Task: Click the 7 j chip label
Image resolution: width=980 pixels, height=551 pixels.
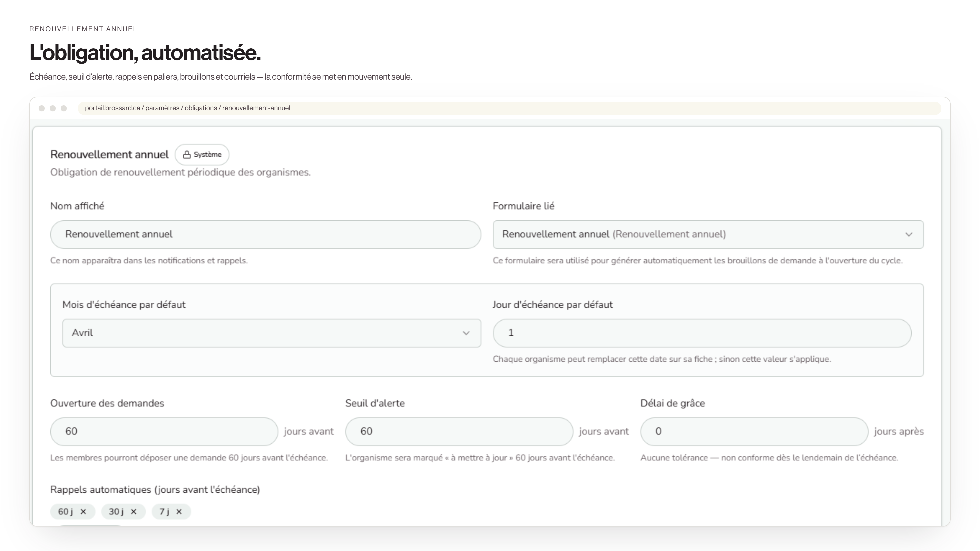Action: [164, 511]
